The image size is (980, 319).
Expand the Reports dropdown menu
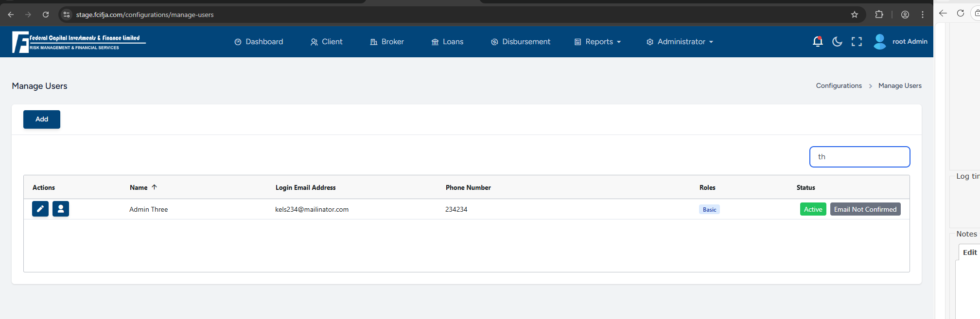pos(598,42)
